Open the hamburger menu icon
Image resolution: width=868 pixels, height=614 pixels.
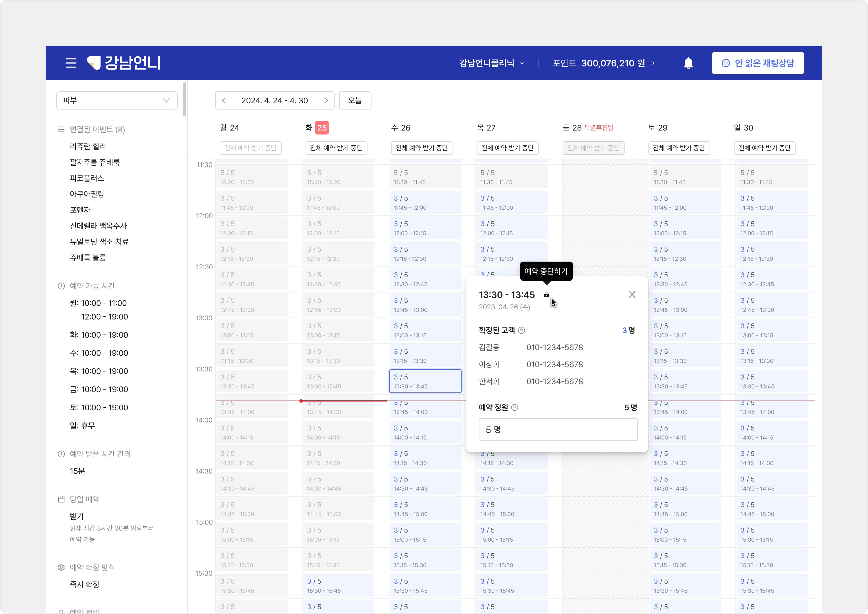pos(71,63)
